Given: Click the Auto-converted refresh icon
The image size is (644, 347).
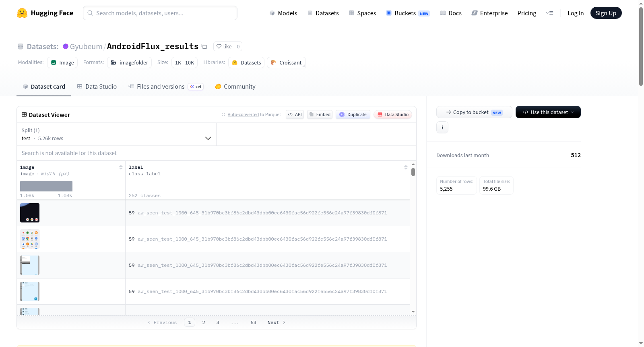Looking at the screenshot, I should click(x=223, y=114).
